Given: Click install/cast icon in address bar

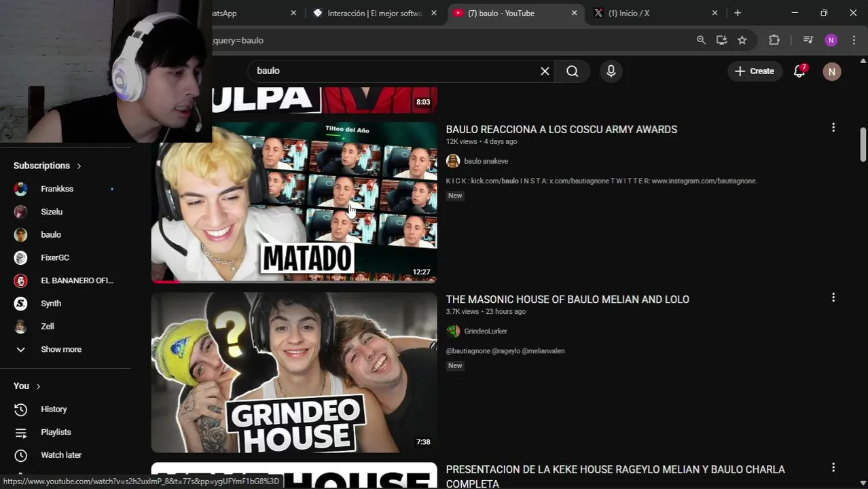Looking at the screenshot, I should (x=721, y=40).
